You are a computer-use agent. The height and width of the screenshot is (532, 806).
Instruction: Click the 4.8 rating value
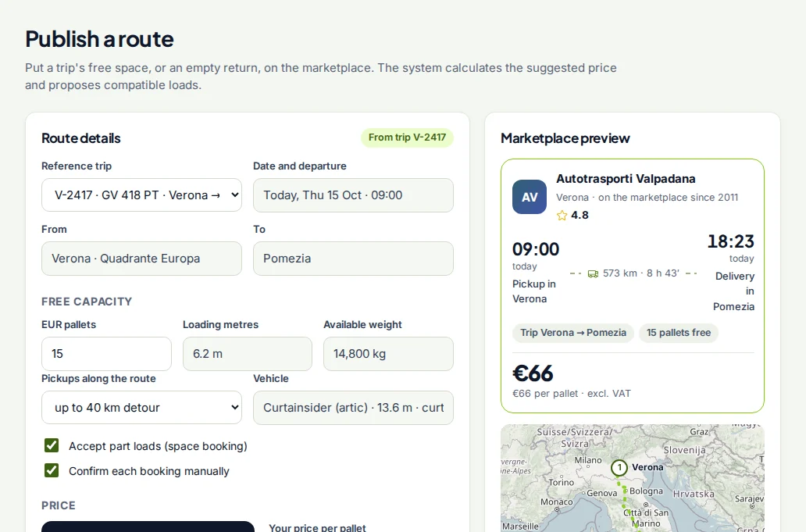580,216
